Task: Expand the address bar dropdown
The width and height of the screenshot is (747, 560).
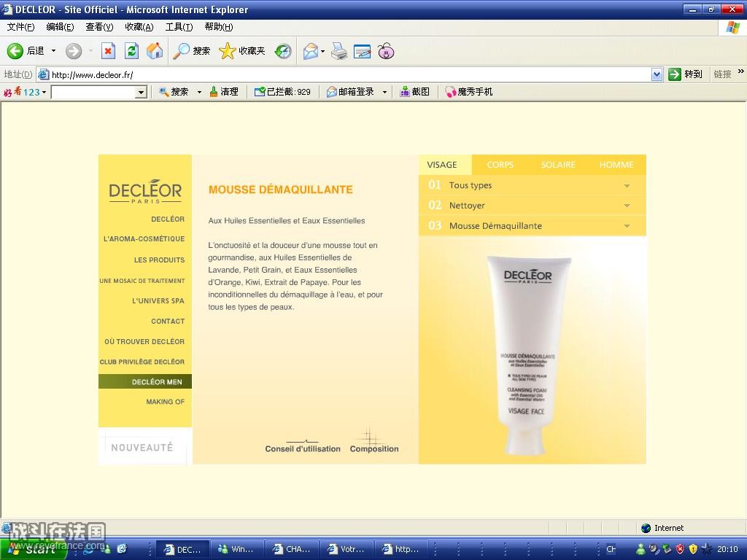Action: pyautogui.click(x=657, y=74)
